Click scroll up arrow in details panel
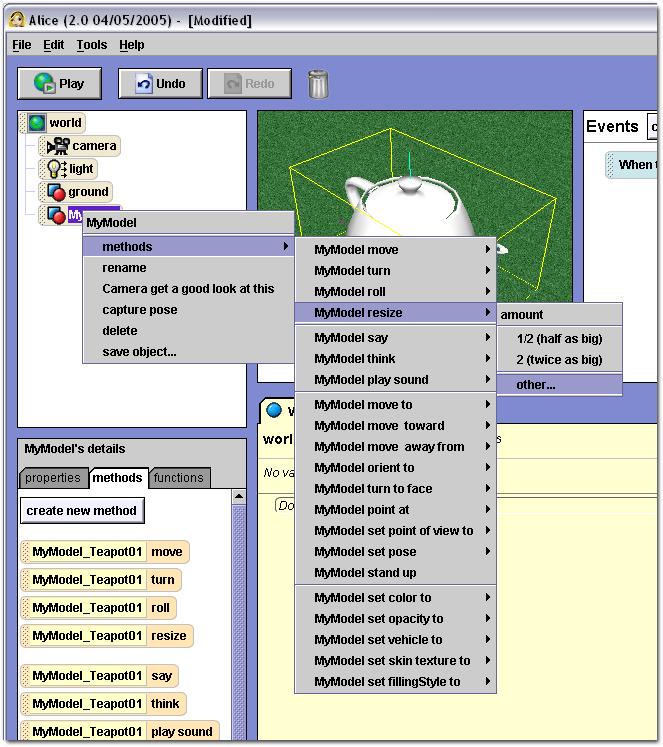 pyautogui.click(x=239, y=496)
